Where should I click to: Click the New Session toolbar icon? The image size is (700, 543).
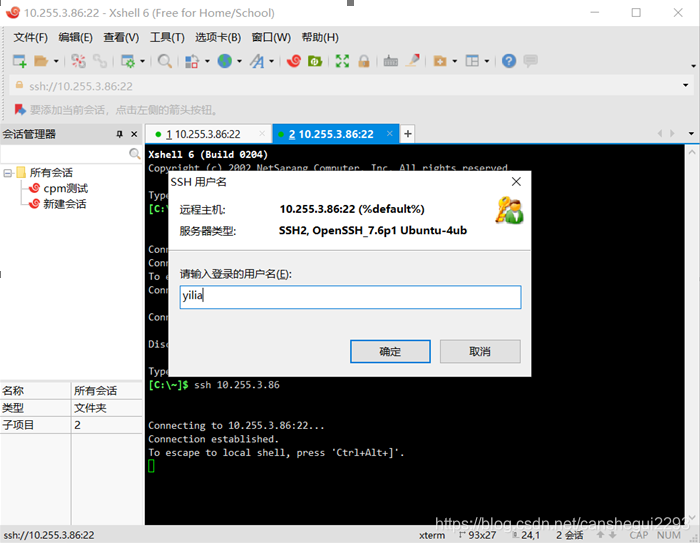[19, 61]
